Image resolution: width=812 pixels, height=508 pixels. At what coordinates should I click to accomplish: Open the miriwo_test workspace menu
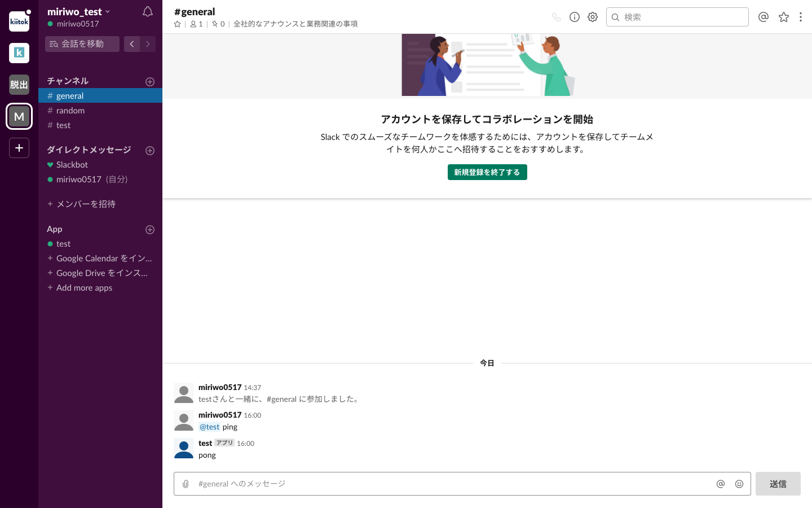79,11
